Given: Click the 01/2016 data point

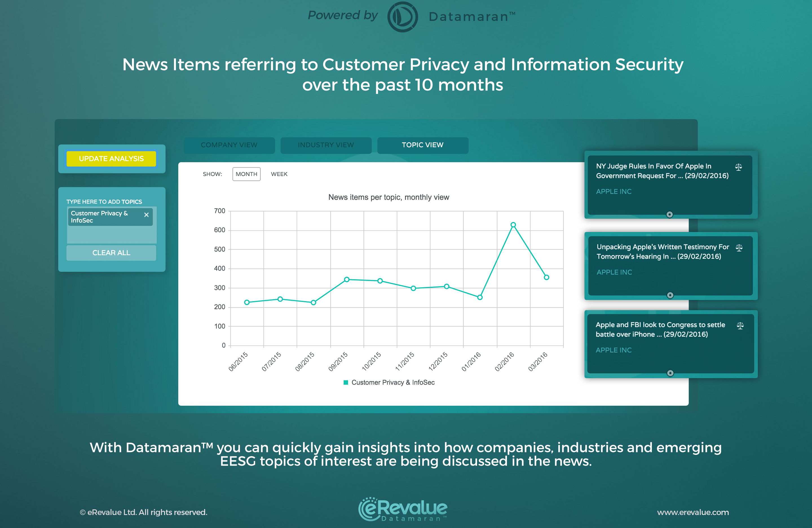Looking at the screenshot, I should [x=480, y=297].
